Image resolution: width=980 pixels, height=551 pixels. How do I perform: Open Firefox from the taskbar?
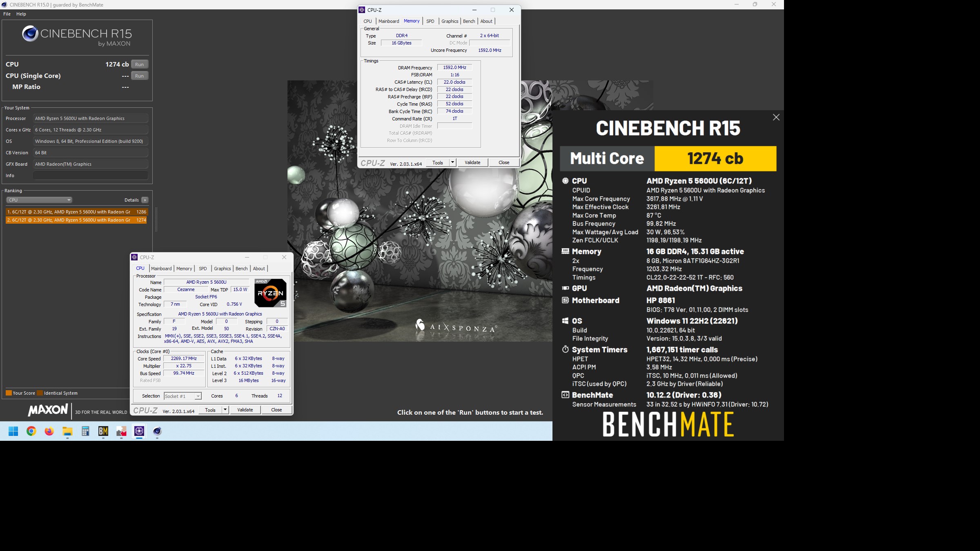(x=49, y=431)
